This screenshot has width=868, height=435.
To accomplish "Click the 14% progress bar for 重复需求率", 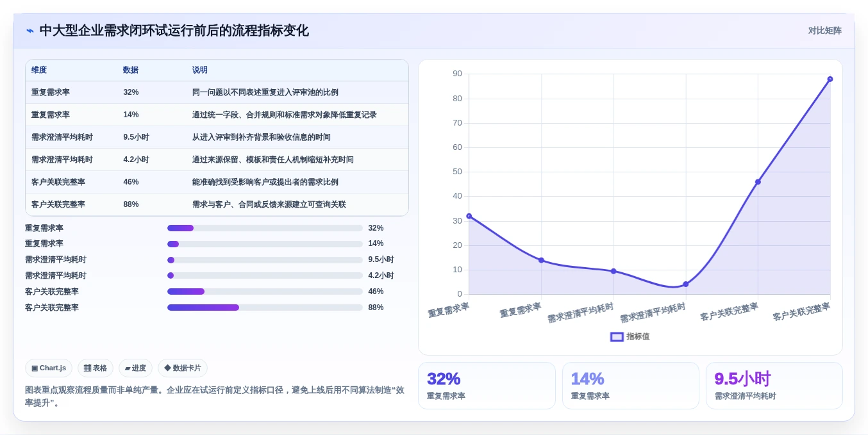I will click(x=265, y=244).
